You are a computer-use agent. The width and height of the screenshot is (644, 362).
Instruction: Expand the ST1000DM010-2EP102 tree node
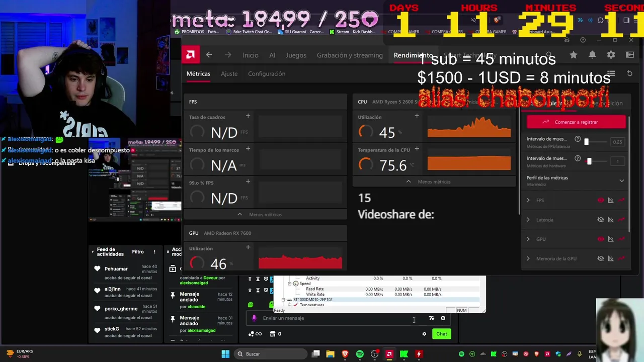point(283,300)
